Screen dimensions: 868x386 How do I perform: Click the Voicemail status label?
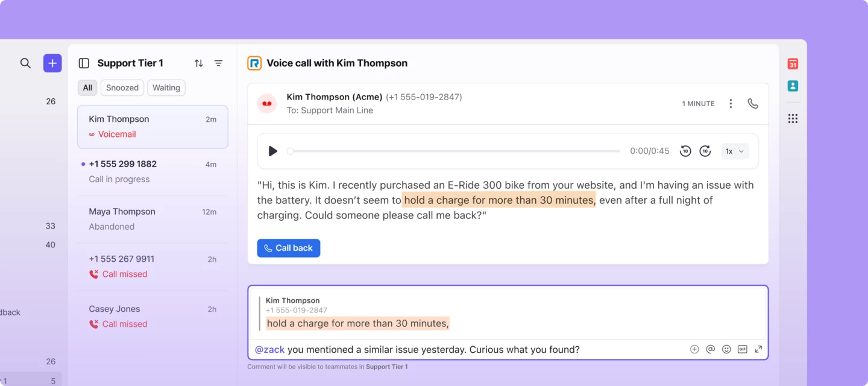pos(117,134)
